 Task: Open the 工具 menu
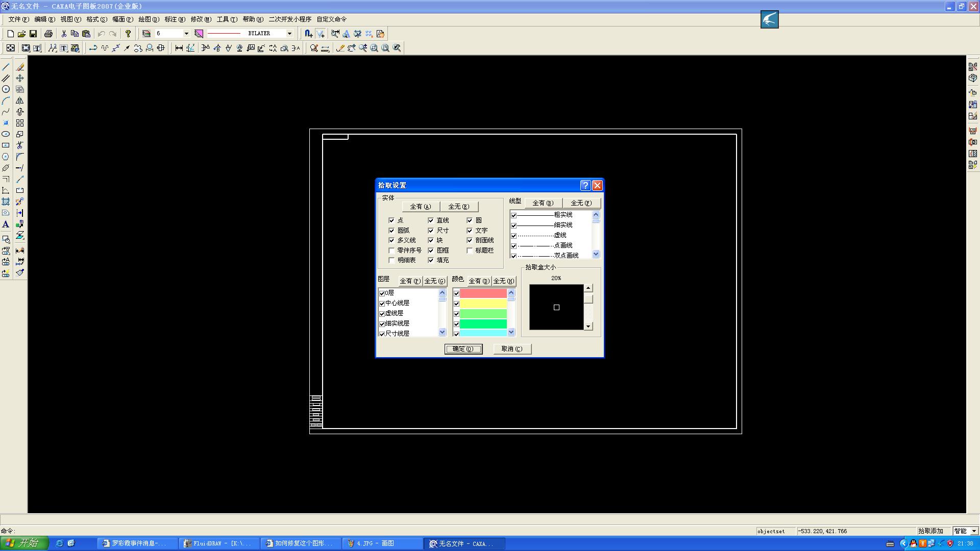point(227,19)
